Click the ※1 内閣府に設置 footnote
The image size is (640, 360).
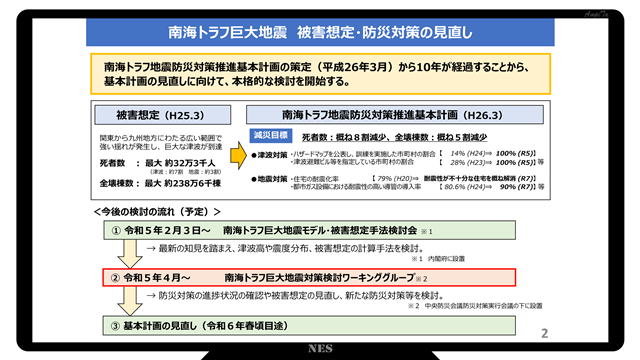tap(438, 259)
